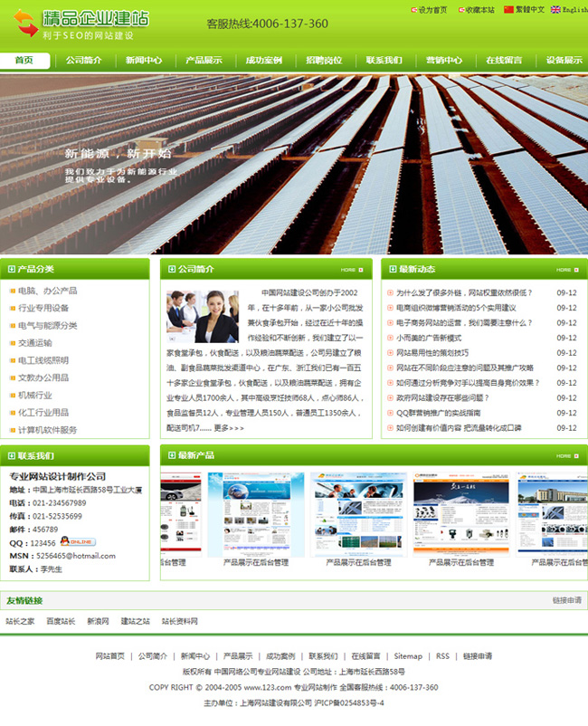Go to 首页 navigation tab

[x=24, y=60]
